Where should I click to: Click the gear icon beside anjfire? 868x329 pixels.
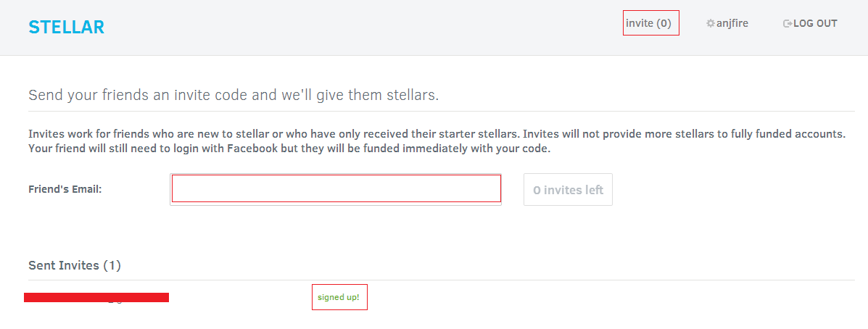click(711, 23)
